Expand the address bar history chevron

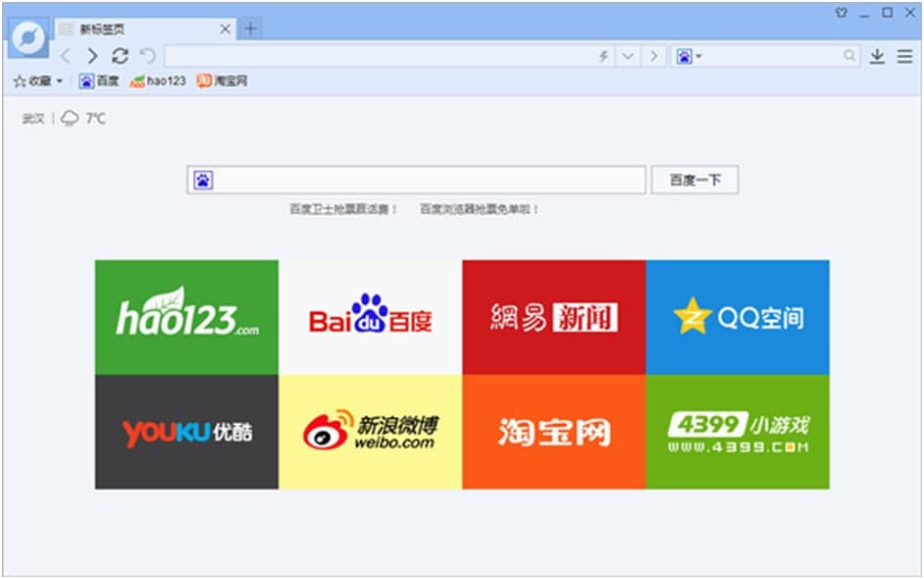pyautogui.click(x=628, y=56)
